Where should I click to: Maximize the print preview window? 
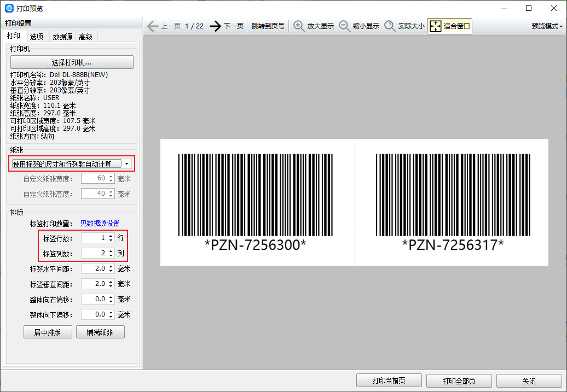pyautogui.click(x=529, y=8)
